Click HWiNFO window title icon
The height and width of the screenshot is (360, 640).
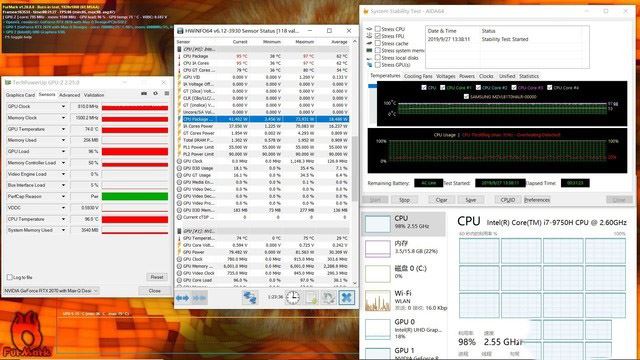click(x=180, y=31)
